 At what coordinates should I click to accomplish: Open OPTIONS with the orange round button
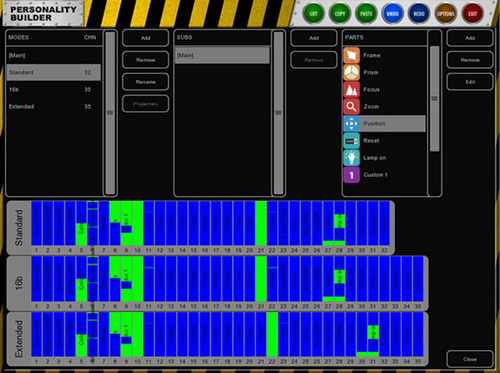tap(446, 14)
